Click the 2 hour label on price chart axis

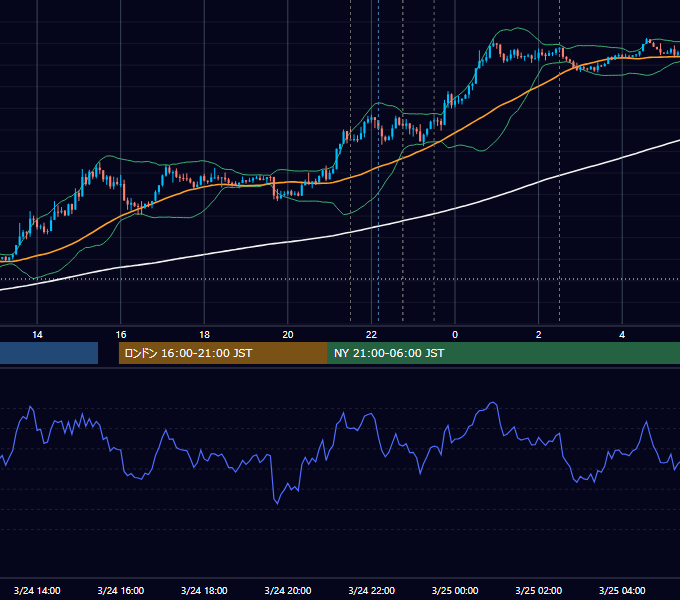(539, 335)
